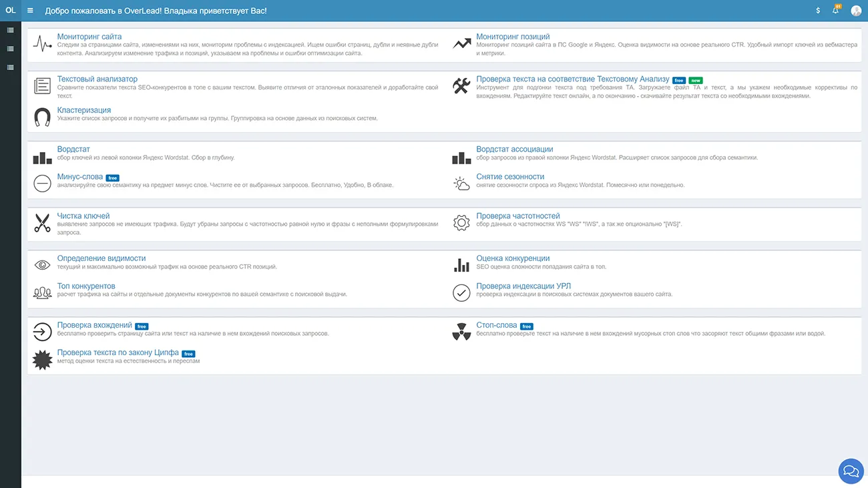Go to Снятие сезонности tool

509,176
